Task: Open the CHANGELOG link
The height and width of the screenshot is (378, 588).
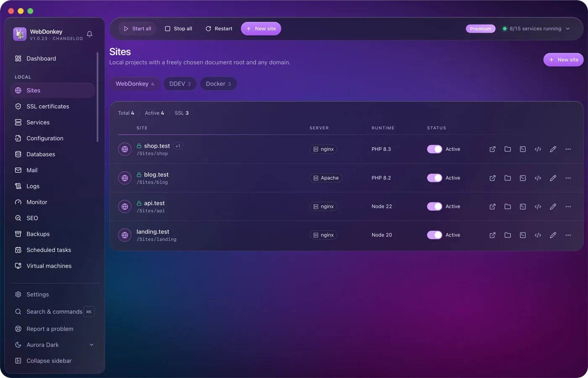Action: click(68, 39)
